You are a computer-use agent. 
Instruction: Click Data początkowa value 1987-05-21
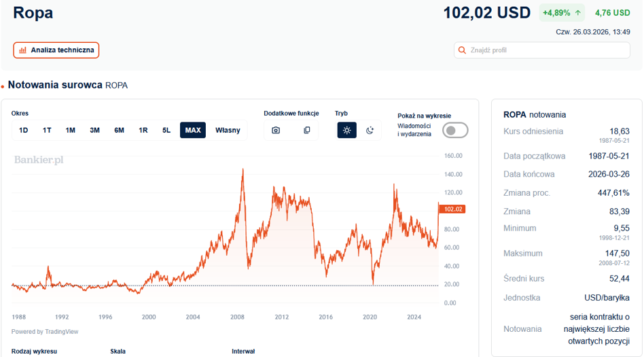click(609, 156)
